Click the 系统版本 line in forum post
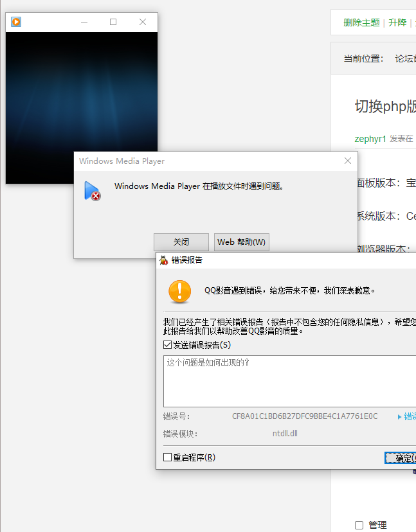Image resolution: width=416 pixels, height=532 pixels. pyautogui.click(x=386, y=216)
